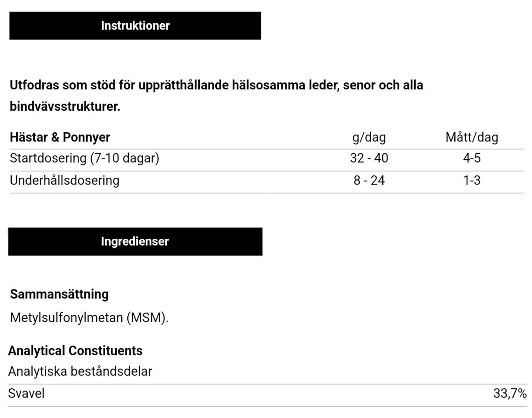Viewport: 532px width, 418px height.
Task: Click the 1-3 measure value
Action: [x=472, y=181]
